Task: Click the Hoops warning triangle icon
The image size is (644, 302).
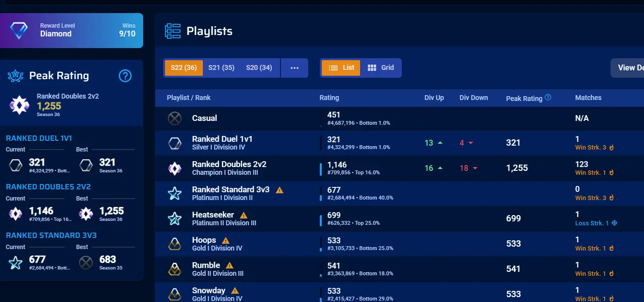Action: tap(226, 240)
